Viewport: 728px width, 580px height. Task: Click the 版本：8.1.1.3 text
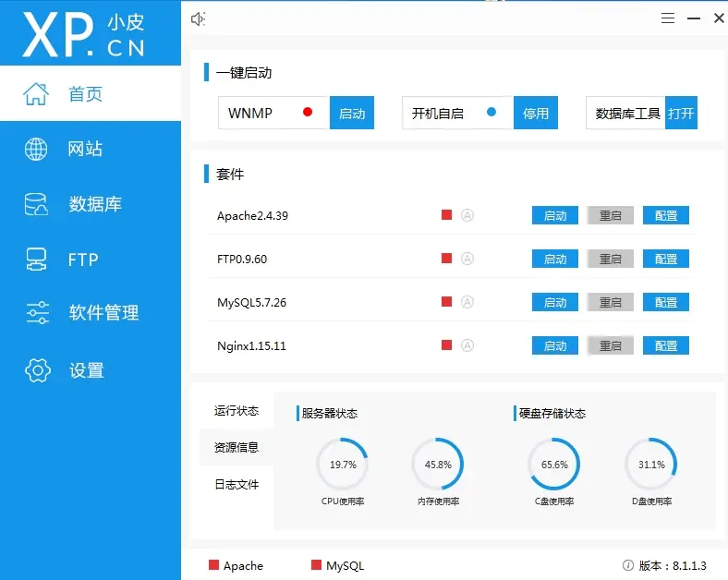pyautogui.click(x=673, y=565)
